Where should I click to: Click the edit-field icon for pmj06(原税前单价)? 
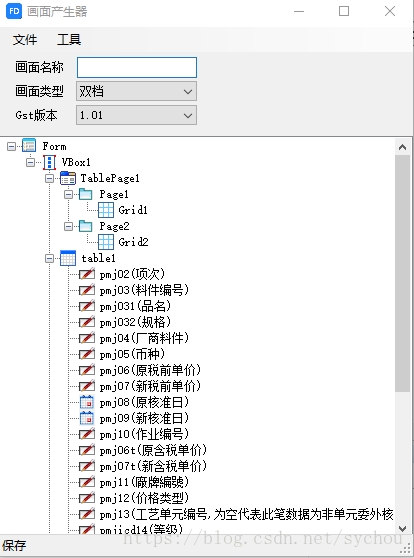pos(87,370)
